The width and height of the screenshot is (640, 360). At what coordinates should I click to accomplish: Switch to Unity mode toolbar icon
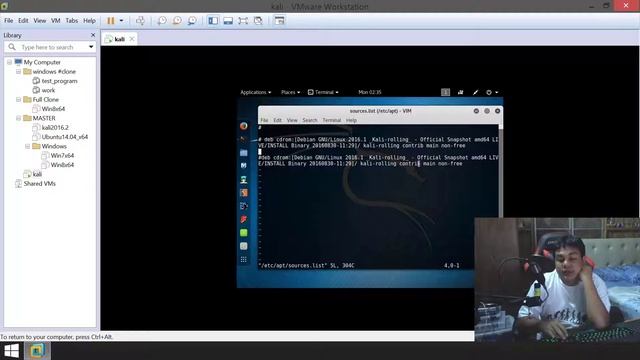(x=258, y=20)
